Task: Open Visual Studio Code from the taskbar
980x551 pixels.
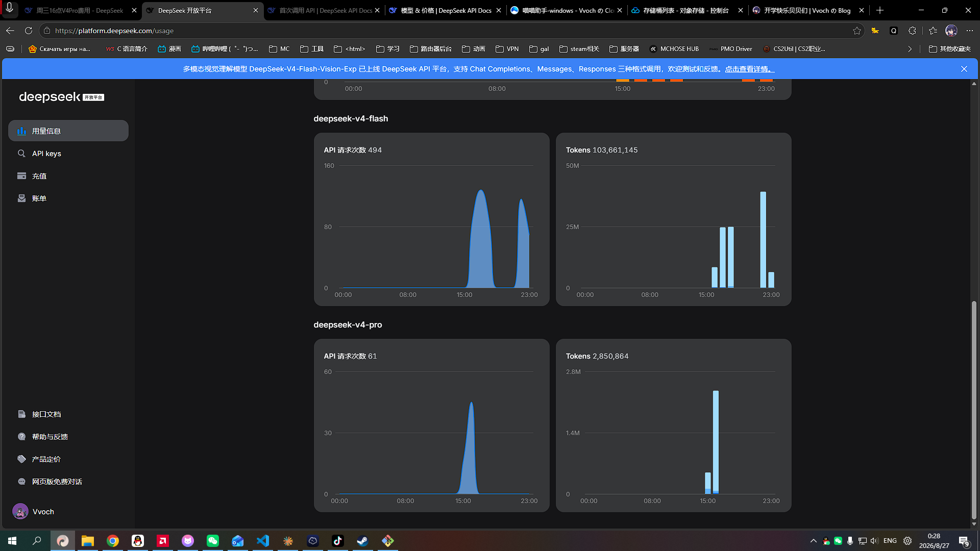Action: click(x=263, y=541)
